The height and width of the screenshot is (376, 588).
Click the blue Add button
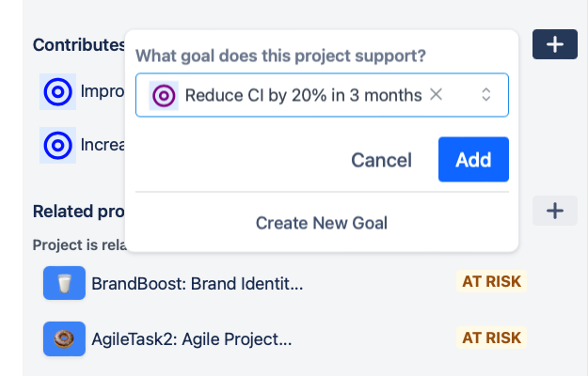tap(473, 160)
